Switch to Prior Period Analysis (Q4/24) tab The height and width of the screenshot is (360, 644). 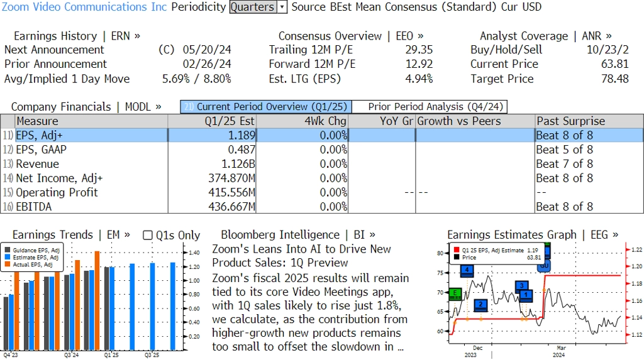[430, 107]
